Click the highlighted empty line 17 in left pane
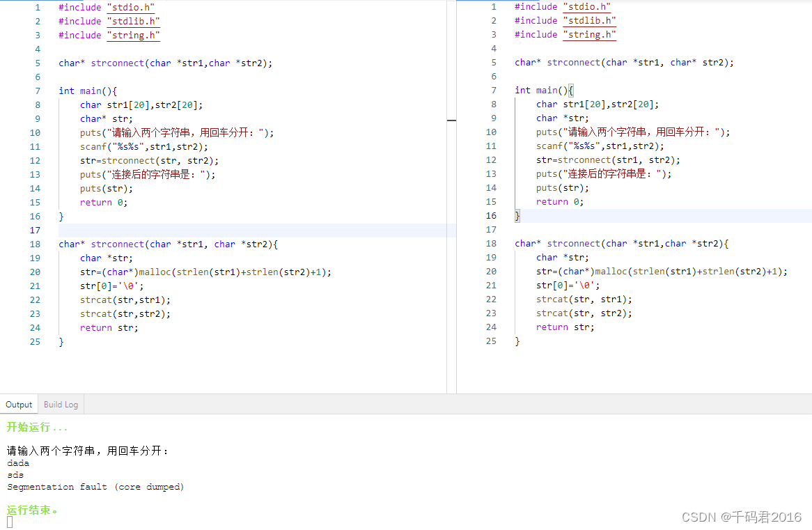 click(209, 230)
